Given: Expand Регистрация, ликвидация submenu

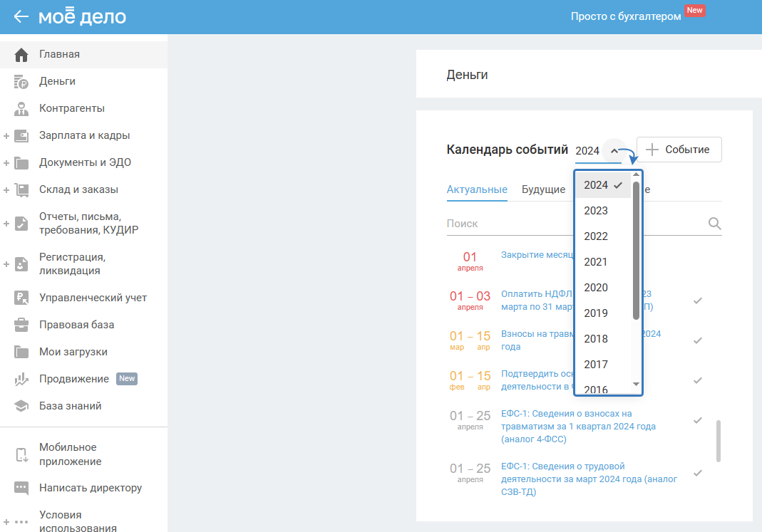Looking at the screenshot, I should tap(6, 264).
